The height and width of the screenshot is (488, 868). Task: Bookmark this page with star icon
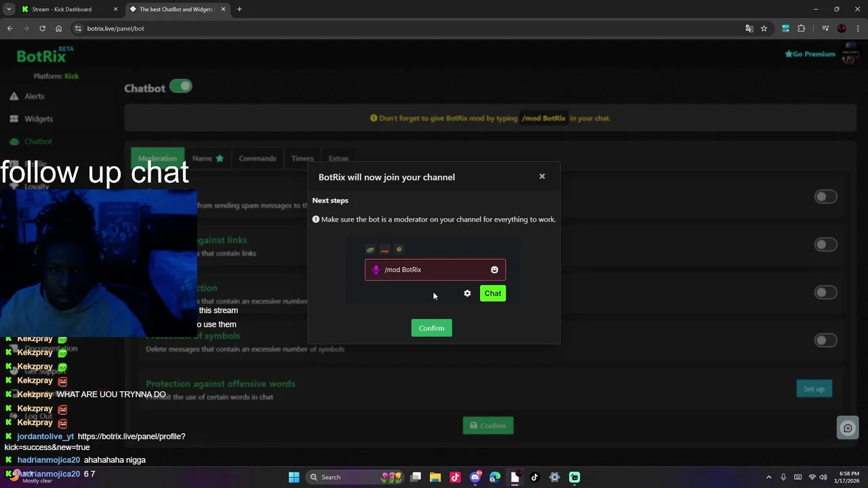point(764,28)
